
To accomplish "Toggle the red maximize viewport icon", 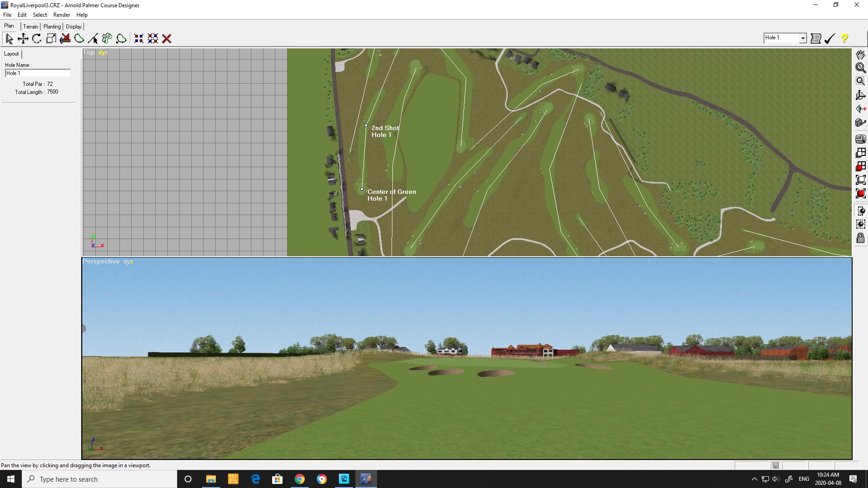I will 860,193.
